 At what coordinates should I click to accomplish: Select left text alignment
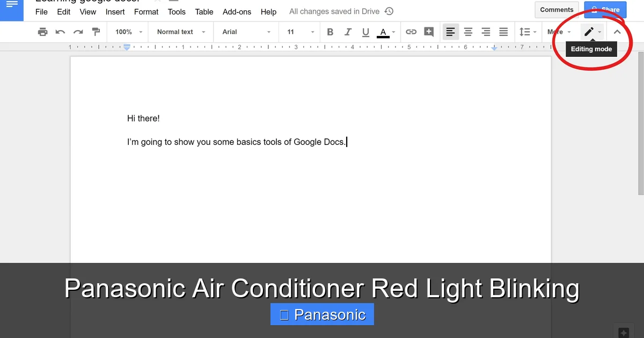click(x=451, y=32)
